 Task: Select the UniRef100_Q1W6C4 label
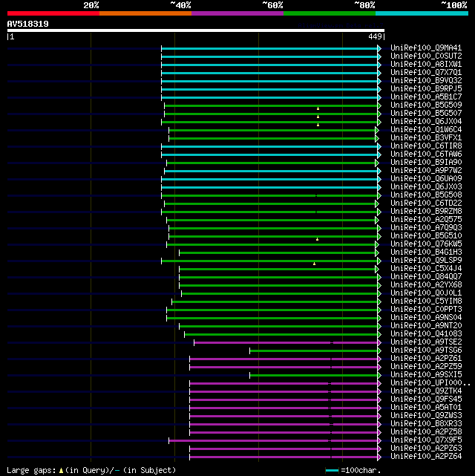(x=426, y=130)
